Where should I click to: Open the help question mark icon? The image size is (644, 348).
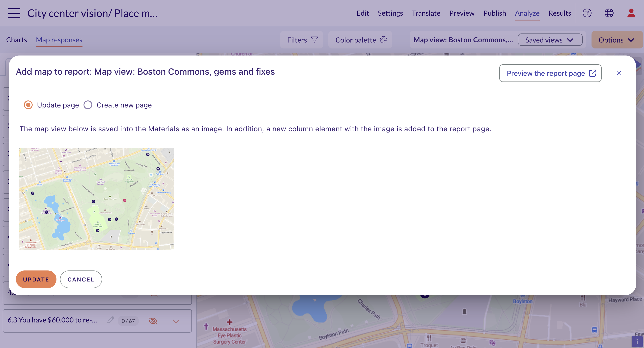tap(587, 13)
